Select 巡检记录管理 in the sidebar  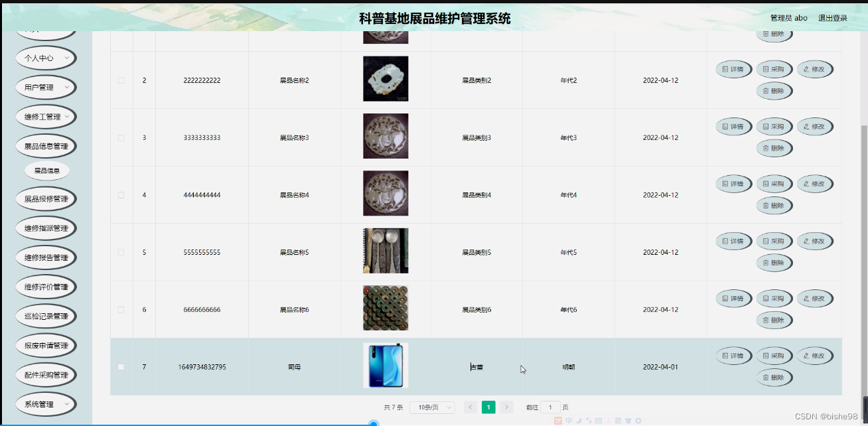tap(45, 316)
